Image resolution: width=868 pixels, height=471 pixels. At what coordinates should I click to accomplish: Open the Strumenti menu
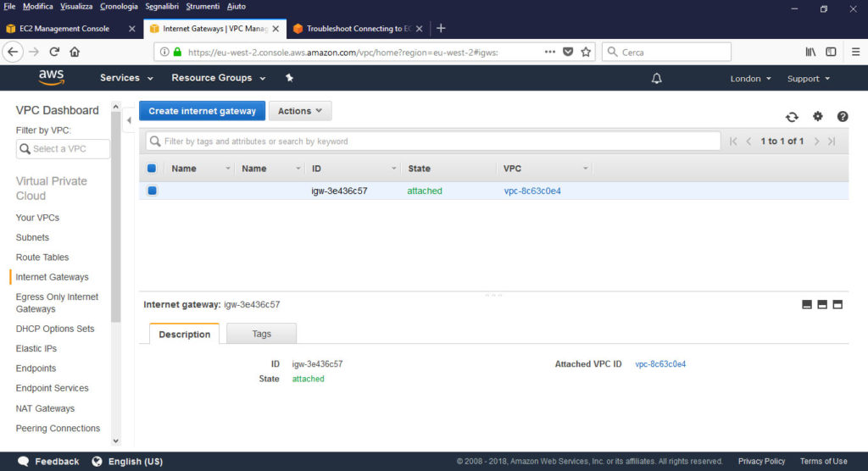point(203,7)
